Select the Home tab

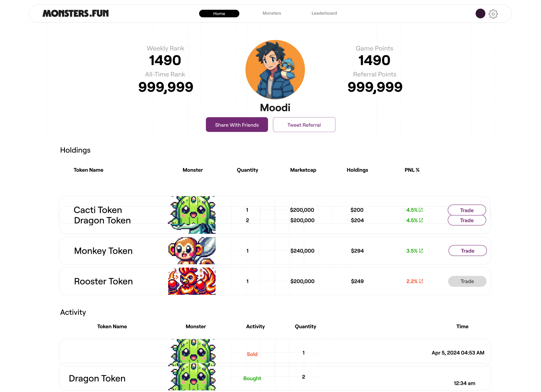tap(219, 14)
